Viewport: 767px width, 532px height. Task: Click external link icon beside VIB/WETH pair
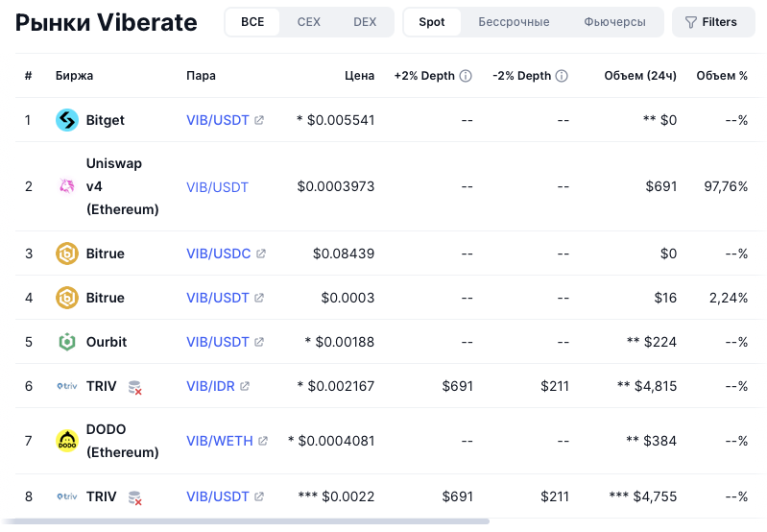(264, 441)
